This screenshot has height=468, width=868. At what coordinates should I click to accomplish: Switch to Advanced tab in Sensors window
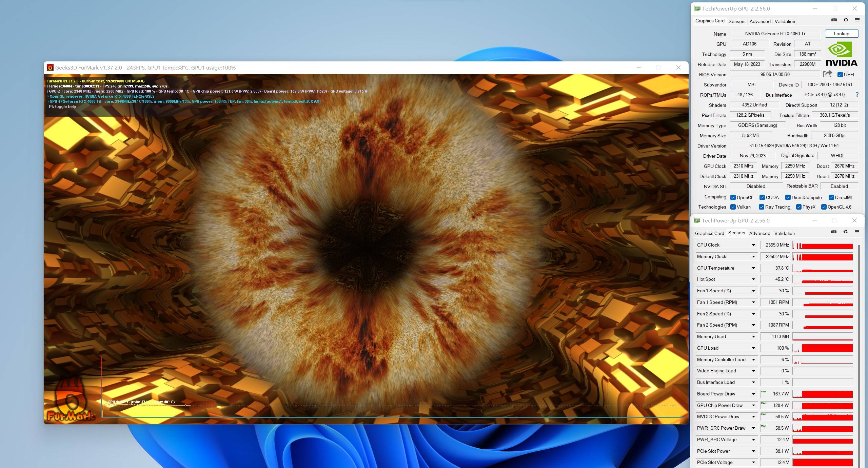click(759, 233)
